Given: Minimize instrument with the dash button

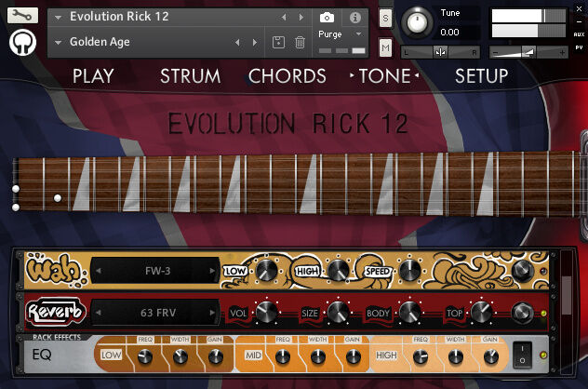Looking at the screenshot, I should (579, 21).
